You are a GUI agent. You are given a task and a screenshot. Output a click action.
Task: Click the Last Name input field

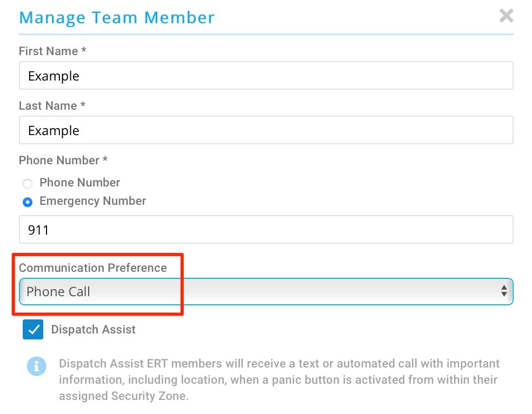click(265, 130)
